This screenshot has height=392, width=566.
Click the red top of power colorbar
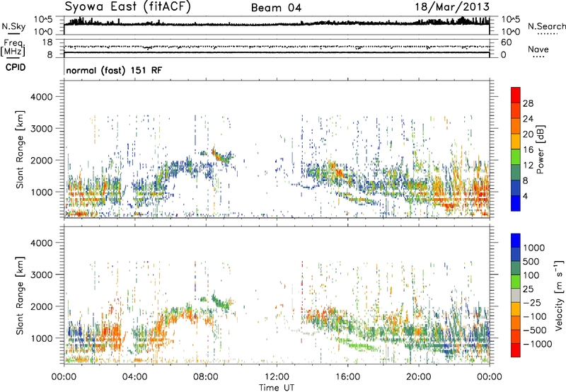pyautogui.click(x=516, y=95)
